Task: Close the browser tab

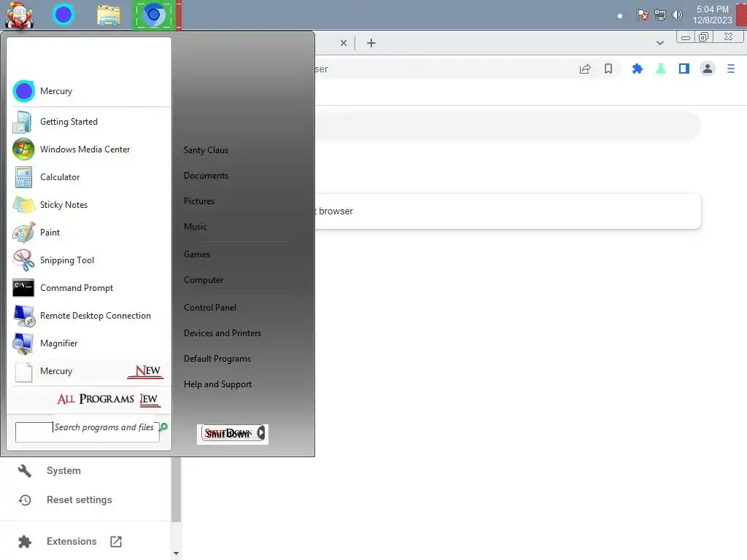Action: click(344, 43)
